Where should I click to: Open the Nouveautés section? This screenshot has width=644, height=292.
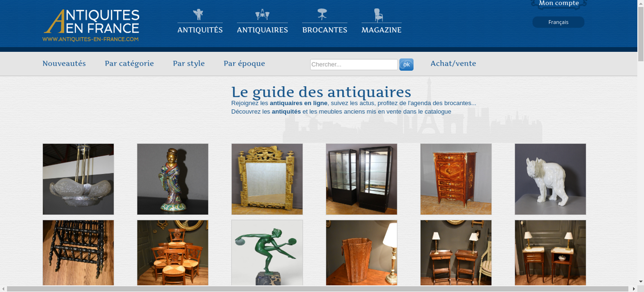pos(64,63)
